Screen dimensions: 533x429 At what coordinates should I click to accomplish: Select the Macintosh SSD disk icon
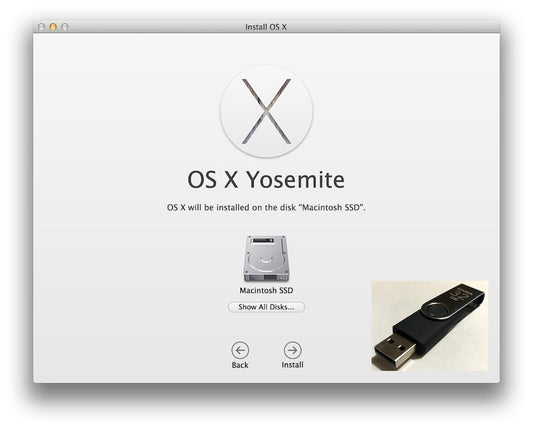coord(266,258)
